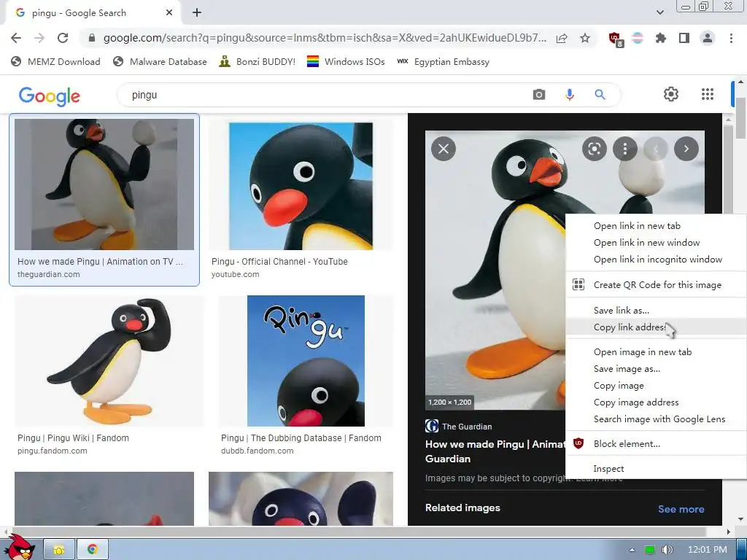Image resolution: width=747 pixels, height=560 pixels.
Task: Open MEMZ Download bookmark
Action: pyautogui.click(x=55, y=62)
